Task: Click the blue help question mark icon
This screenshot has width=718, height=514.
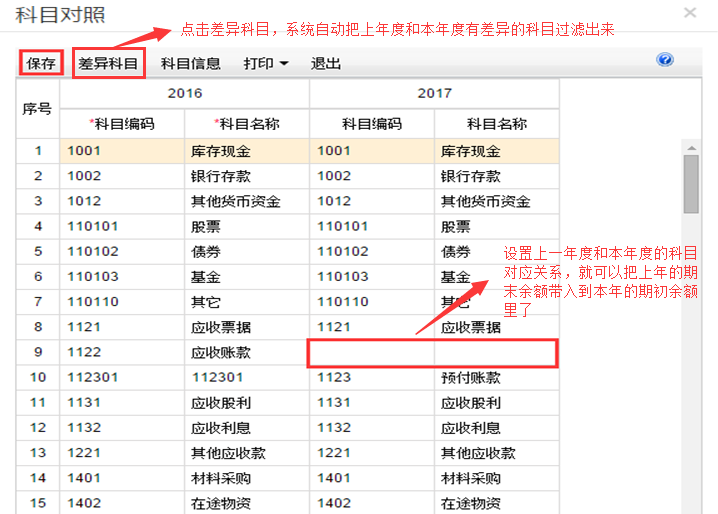Action: pos(665,61)
